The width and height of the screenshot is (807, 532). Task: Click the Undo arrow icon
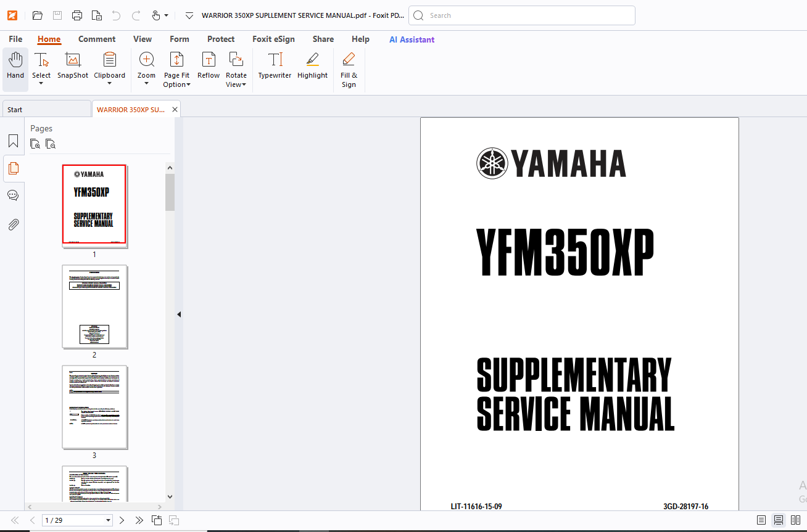click(116, 15)
